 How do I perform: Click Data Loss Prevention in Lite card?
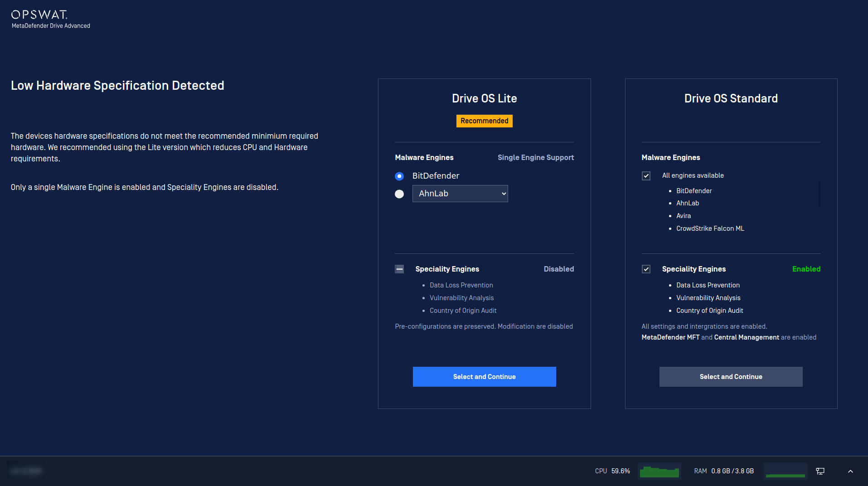pyautogui.click(x=461, y=285)
